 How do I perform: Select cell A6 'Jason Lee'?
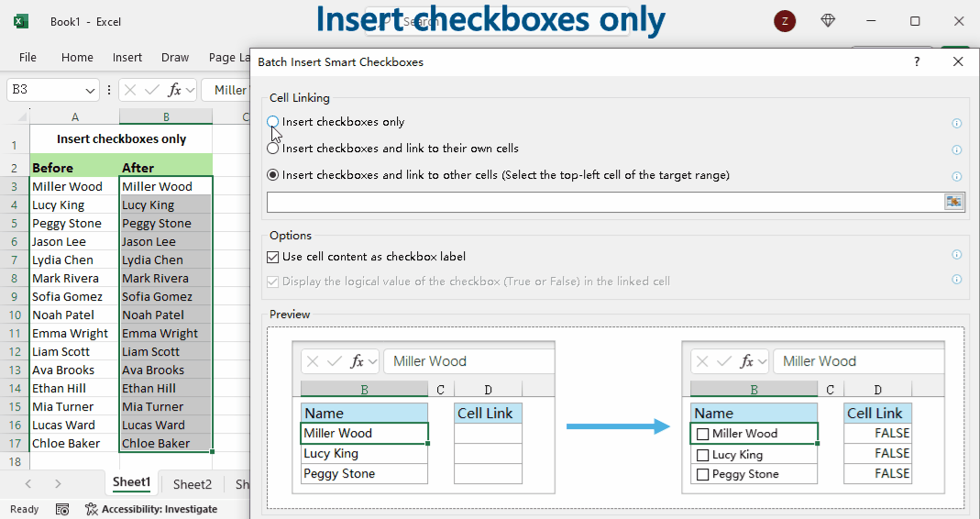pos(74,241)
